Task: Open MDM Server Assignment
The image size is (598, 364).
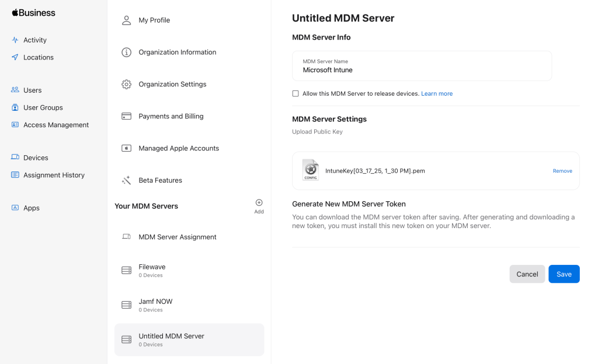Action: click(177, 237)
